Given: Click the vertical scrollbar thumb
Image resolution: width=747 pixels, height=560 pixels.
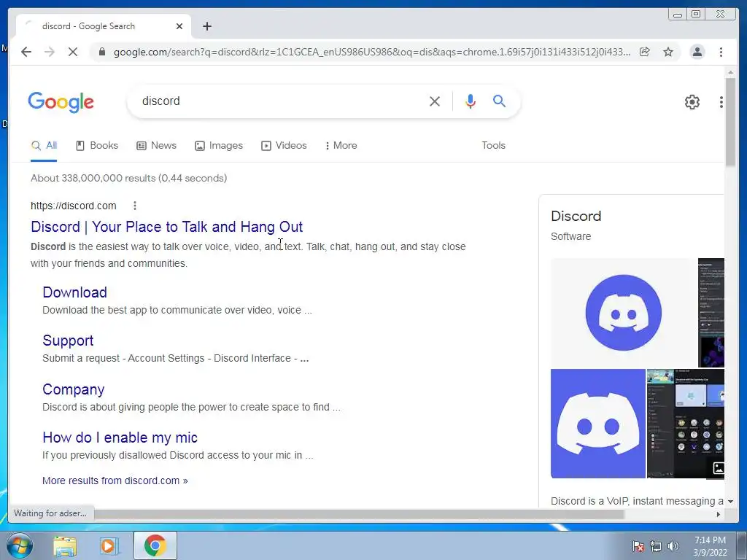Looking at the screenshot, I should [x=730, y=122].
